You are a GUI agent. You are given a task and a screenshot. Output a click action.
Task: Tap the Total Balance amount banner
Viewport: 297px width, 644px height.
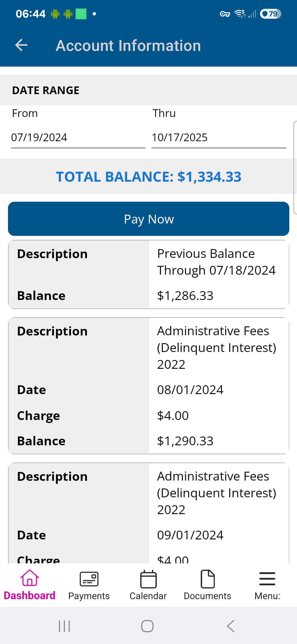[148, 176]
